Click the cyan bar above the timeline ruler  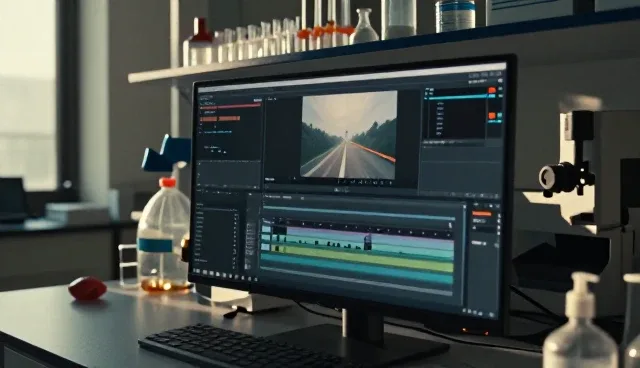coord(358,213)
